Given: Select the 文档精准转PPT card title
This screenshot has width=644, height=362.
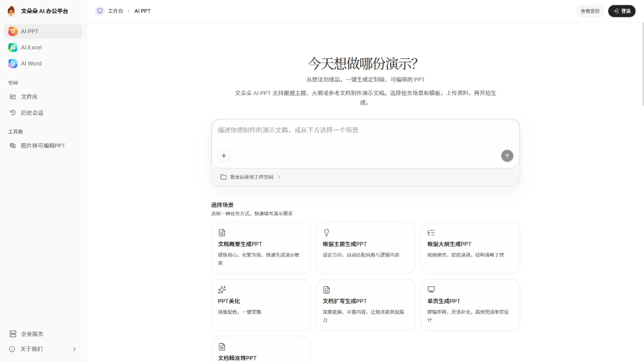Looking at the screenshot, I should [x=237, y=358].
